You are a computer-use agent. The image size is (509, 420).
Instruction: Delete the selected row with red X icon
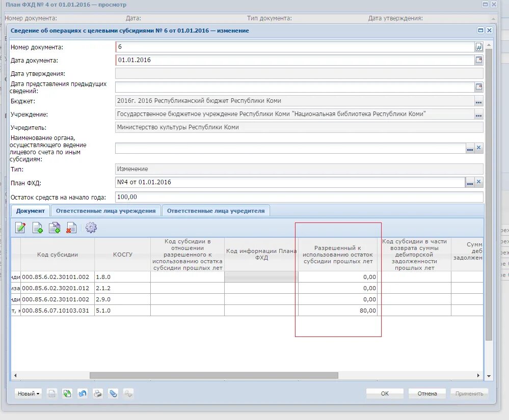(x=71, y=228)
